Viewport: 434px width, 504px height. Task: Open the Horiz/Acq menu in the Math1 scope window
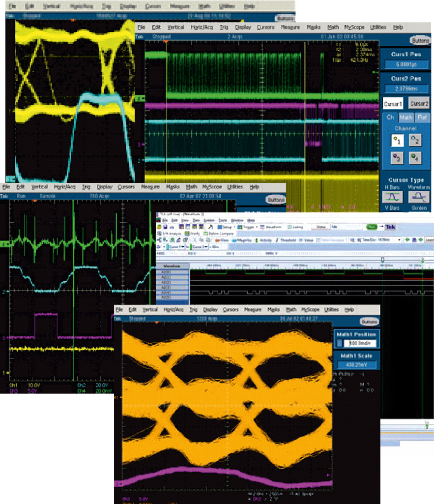click(x=174, y=310)
